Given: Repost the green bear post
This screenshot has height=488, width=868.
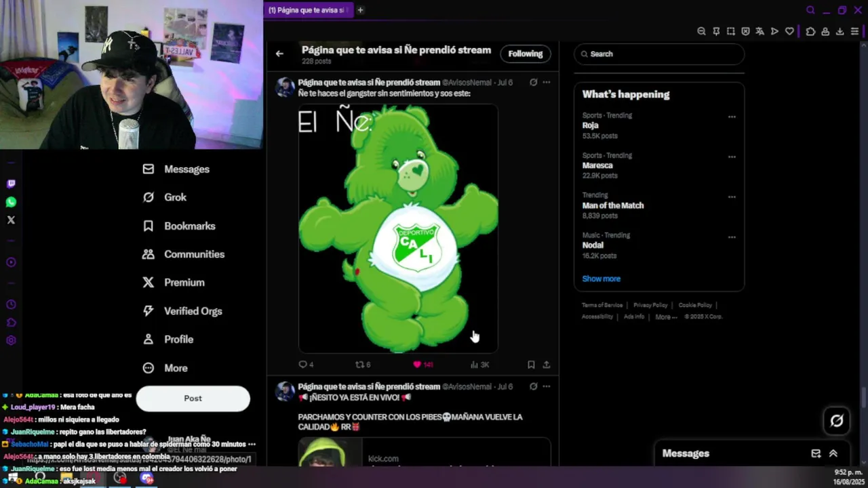Looking at the screenshot, I should point(363,365).
